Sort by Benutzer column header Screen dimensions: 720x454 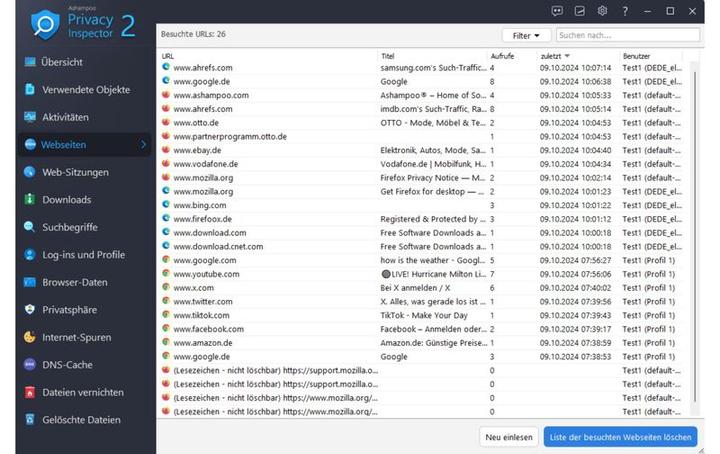click(x=636, y=56)
